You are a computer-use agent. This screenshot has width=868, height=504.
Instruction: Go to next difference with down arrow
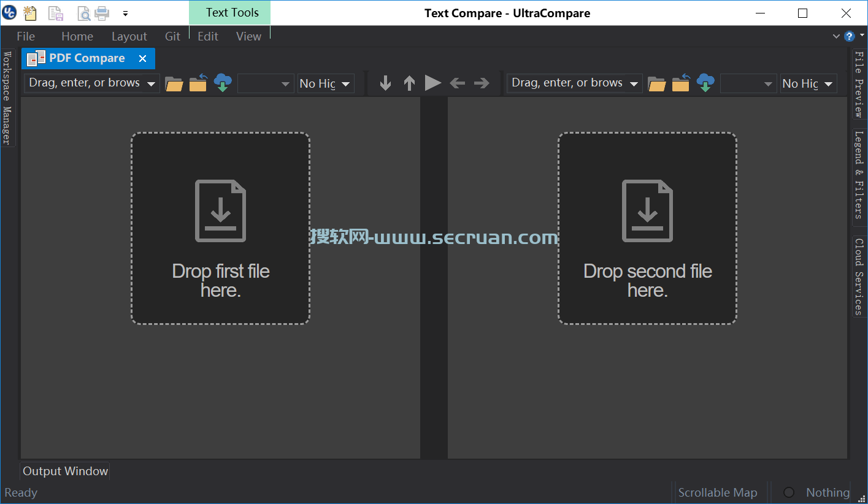tap(385, 83)
